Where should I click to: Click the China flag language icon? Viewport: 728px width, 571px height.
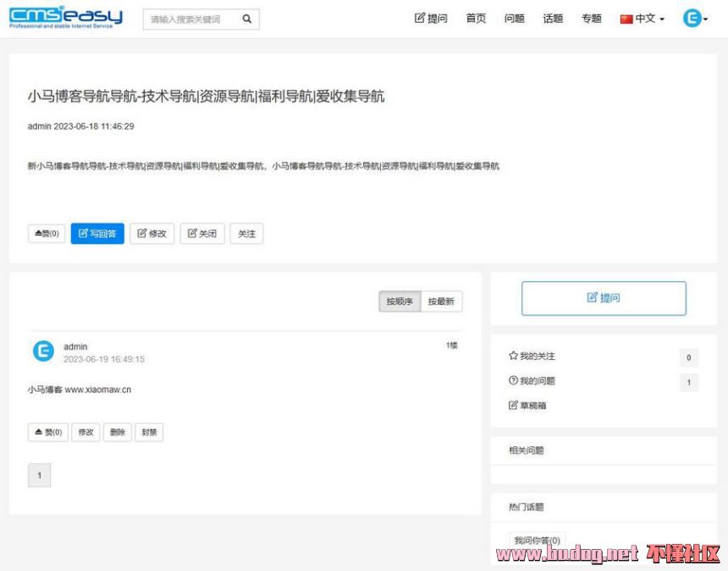pos(626,19)
